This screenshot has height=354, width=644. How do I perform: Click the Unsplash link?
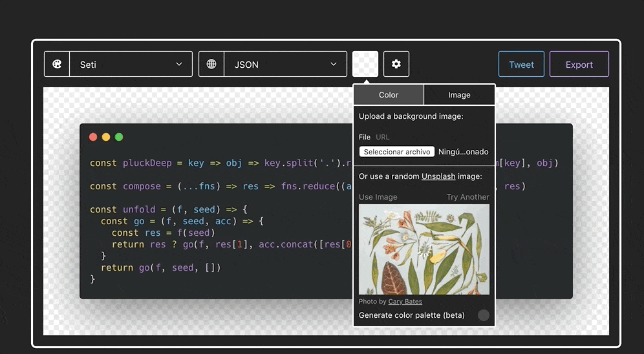tap(438, 176)
